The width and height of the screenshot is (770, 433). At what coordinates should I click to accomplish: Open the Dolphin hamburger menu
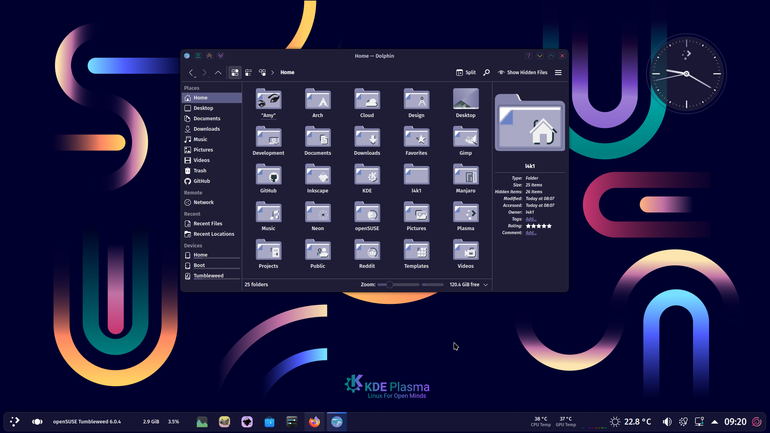558,73
